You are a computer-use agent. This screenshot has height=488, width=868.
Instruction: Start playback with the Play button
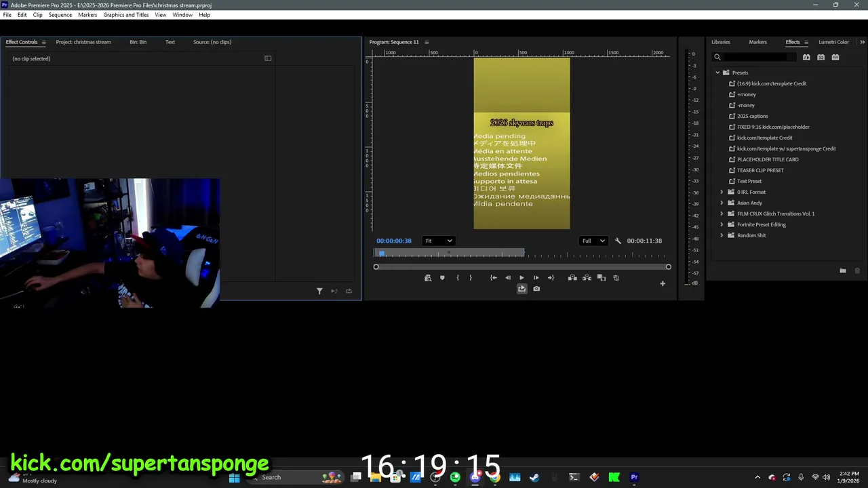[x=521, y=278]
